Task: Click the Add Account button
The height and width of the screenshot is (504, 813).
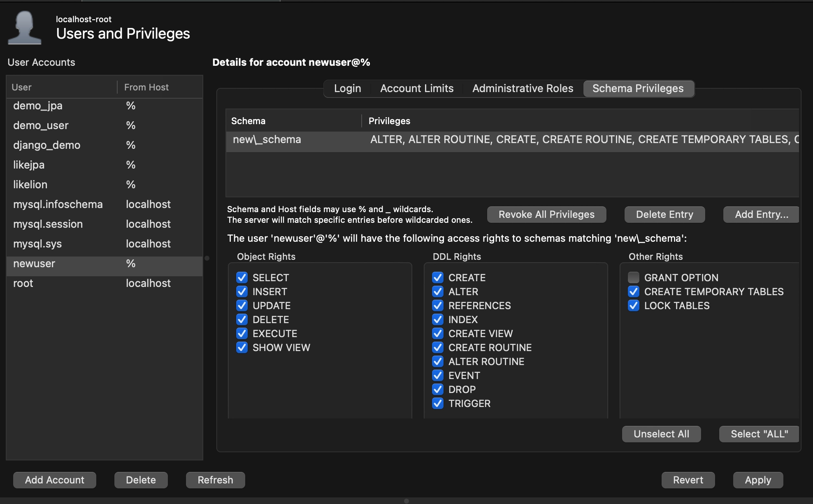Action: pos(55,480)
